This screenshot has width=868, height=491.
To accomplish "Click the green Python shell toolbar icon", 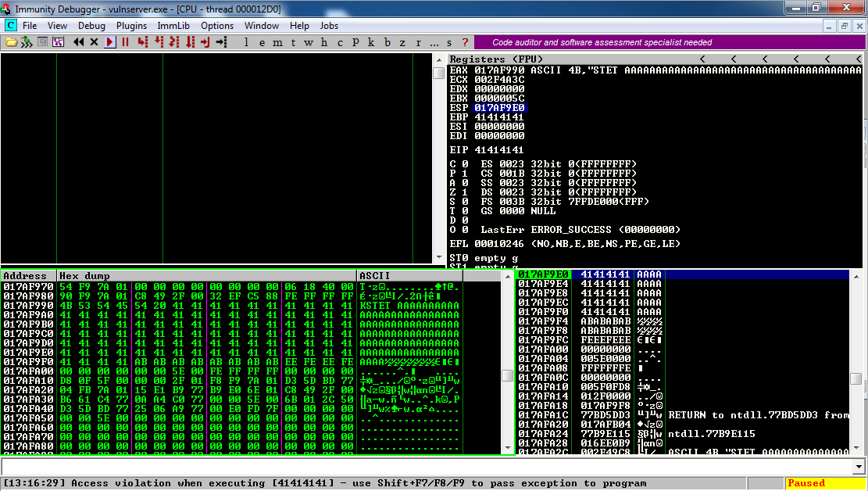I will [x=27, y=42].
